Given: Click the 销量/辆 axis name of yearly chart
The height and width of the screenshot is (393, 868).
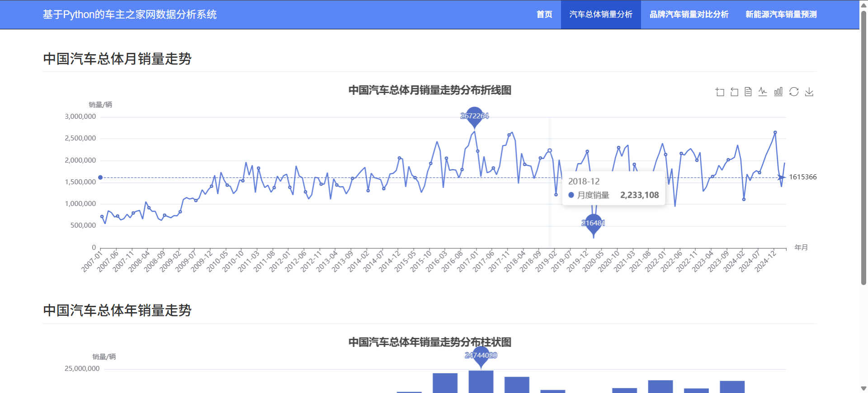Looking at the screenshot, I should pyautogui.click(x=104, y=357).
